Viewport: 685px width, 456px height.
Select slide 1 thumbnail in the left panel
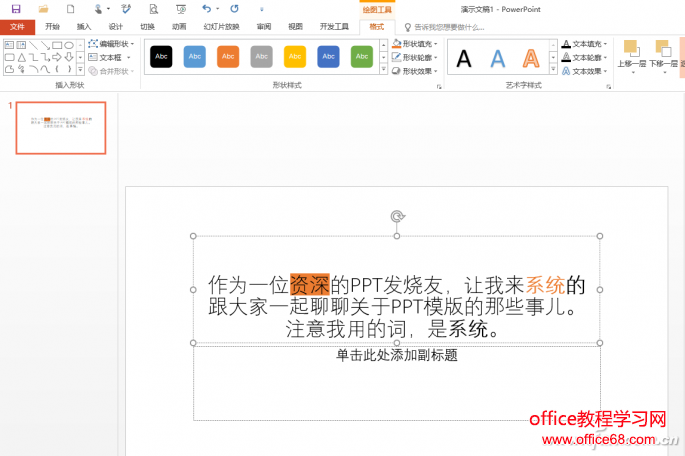point(61,127)
